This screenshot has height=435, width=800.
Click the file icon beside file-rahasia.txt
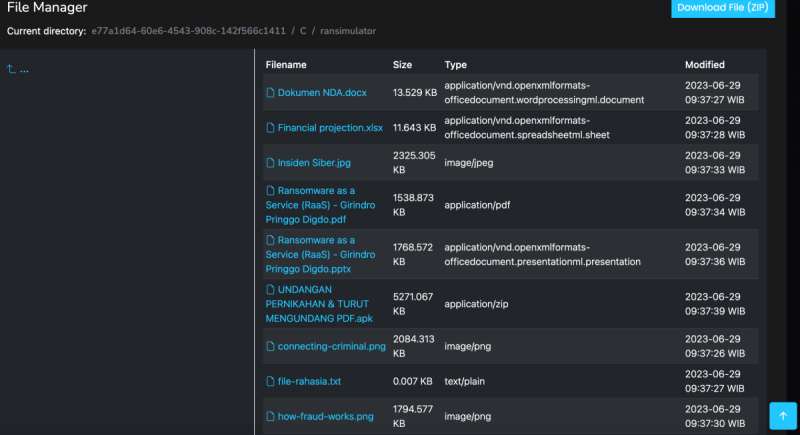coord(270,382)
